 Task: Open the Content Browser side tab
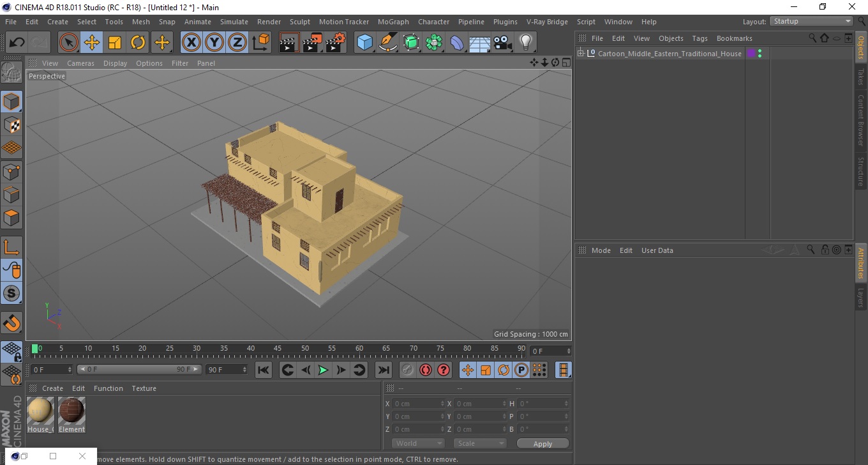pos(861,121)
